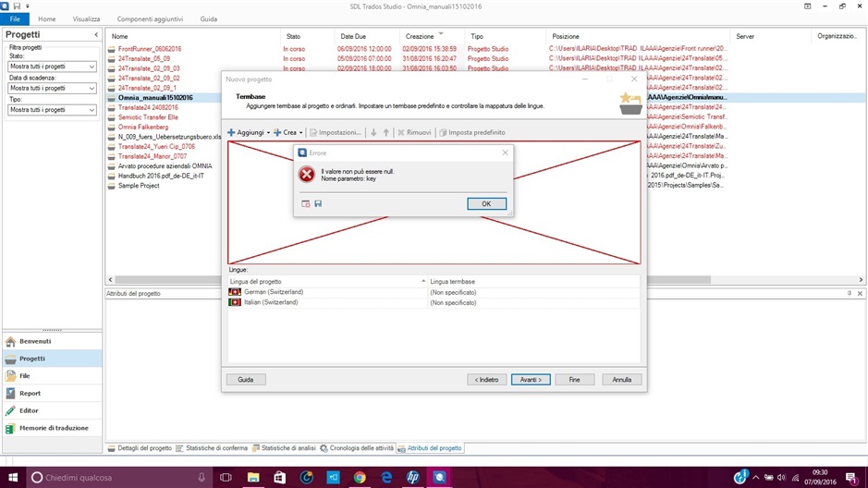Viewport: 868px width, 488px height.
Task: Click the volume icon in system tray
Action: (x=782, y=478)
